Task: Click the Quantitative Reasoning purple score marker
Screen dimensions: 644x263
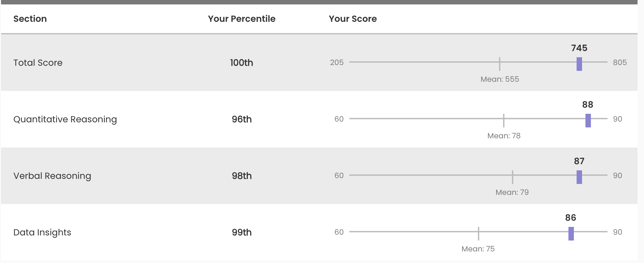Action: click(588, 120)
